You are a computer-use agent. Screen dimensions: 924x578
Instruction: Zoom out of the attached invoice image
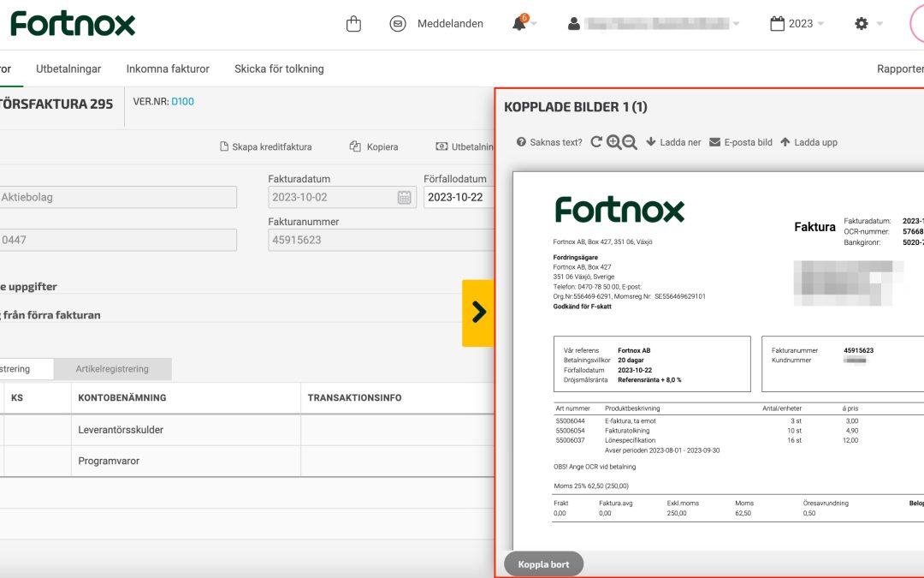pos(630,142)
